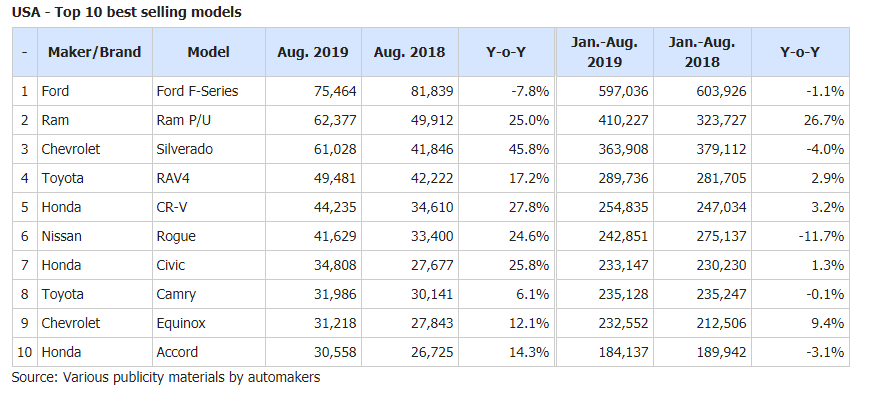Select the 45.8% Silverado Y-o-Y cell
The width and height of the screenshot is (872, 397).
506,149
